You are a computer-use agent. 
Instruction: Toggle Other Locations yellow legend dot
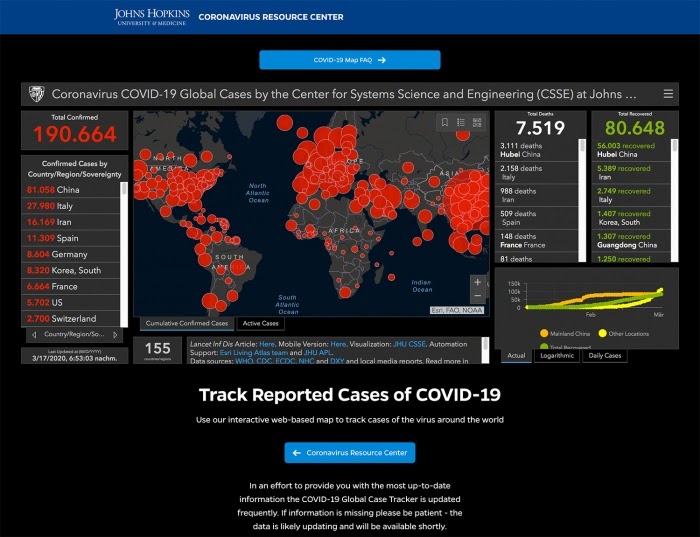coord(602,333)
